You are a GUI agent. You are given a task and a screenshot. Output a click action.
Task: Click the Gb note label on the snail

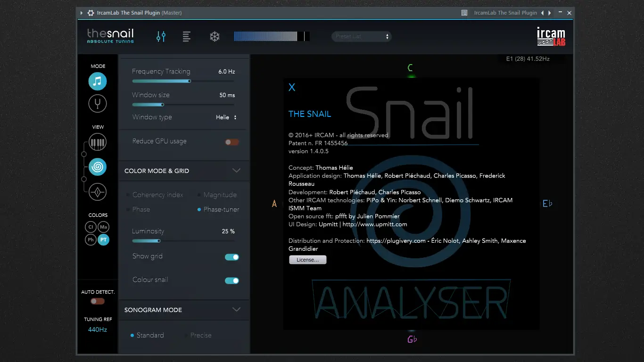tap(412, 339)
